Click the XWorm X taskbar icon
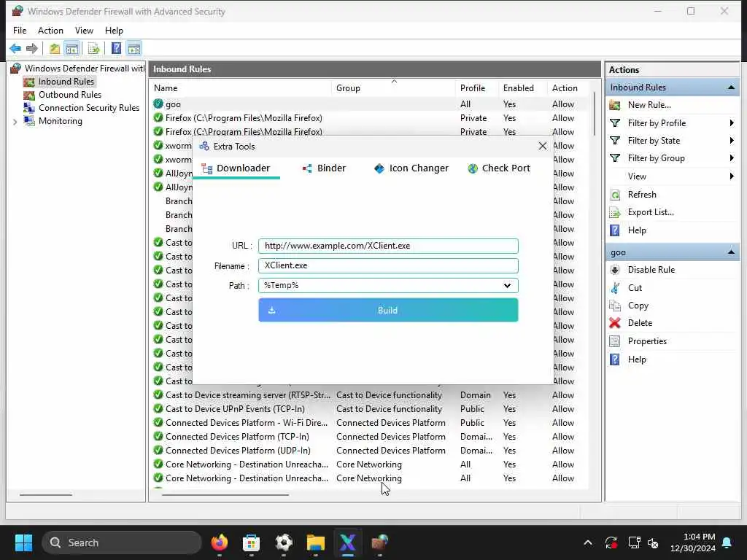This screenshot has width=747, height=560. point(348,542)
